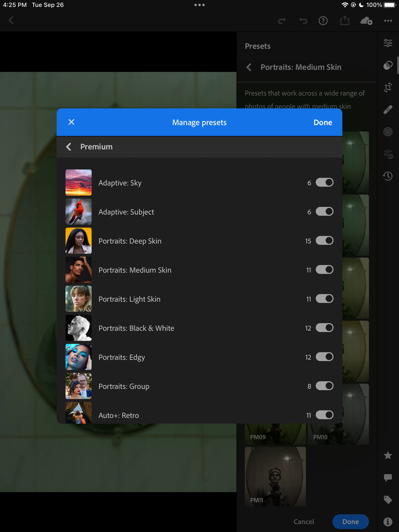Viewport: 399px width, 532px height.
Task: Select the Portraits: Edgy thumbnail
Action: [x=79, y=357]
